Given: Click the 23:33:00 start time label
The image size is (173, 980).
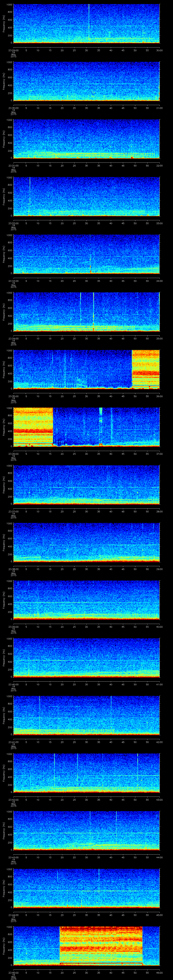Looking at the screenshot, I should 13,281.
